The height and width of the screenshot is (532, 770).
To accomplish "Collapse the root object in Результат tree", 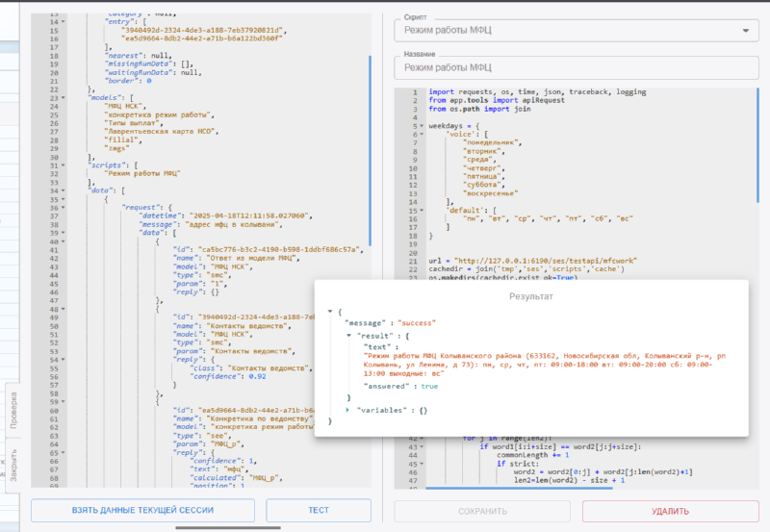I will [331, 311].
